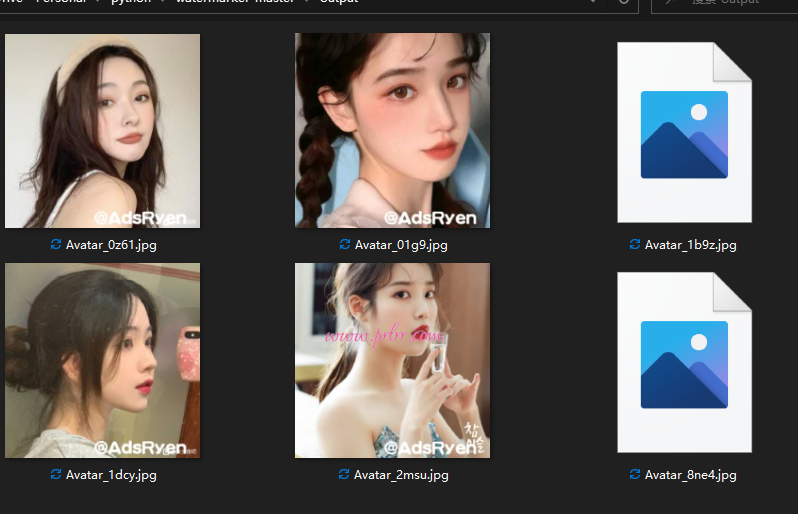Screen dimensions: 798x514
Task: Click the Avatar_2msu.jpg image thumbnail
Action: coord(392,361)
